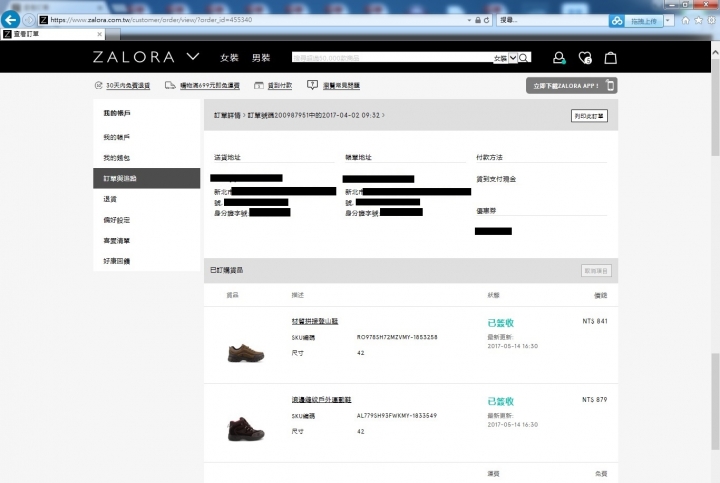Click the order details breadcrumb link
This screenshot has width=720, height=483.
(x=227, y=115)
